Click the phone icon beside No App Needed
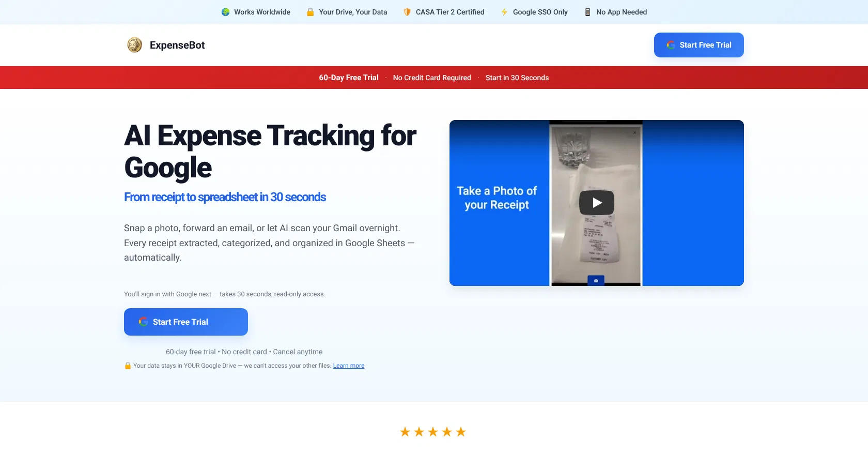The height and width of the screenshot is (453, 868). 587,12
